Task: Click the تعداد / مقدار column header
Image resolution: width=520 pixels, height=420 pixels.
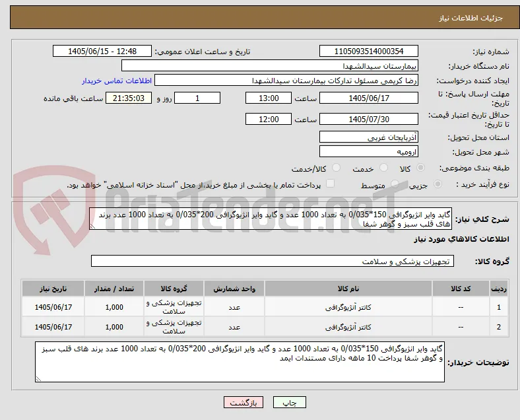Action: 114,289
